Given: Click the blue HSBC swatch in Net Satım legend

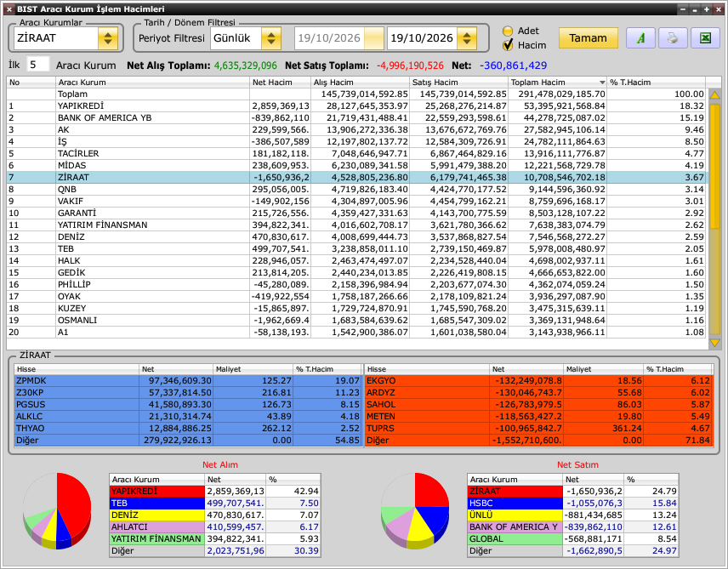Looking at the screenshot, I should tap(515, 504).
